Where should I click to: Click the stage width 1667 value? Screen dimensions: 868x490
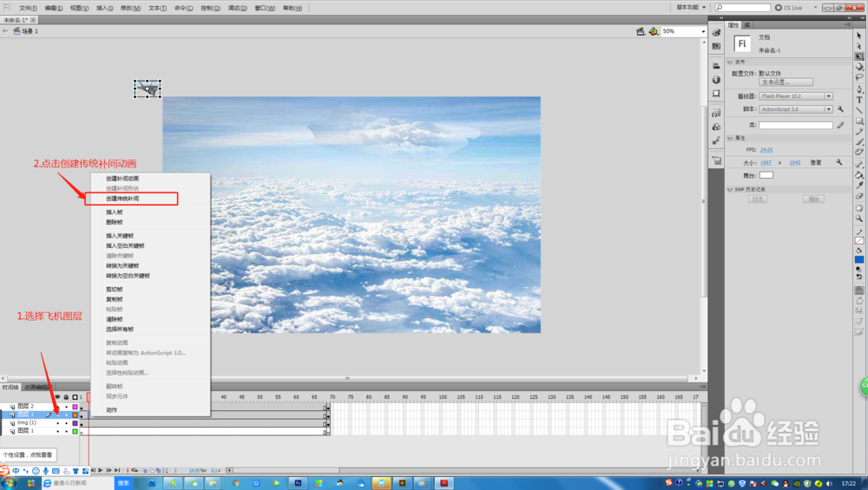click(766, 162)
